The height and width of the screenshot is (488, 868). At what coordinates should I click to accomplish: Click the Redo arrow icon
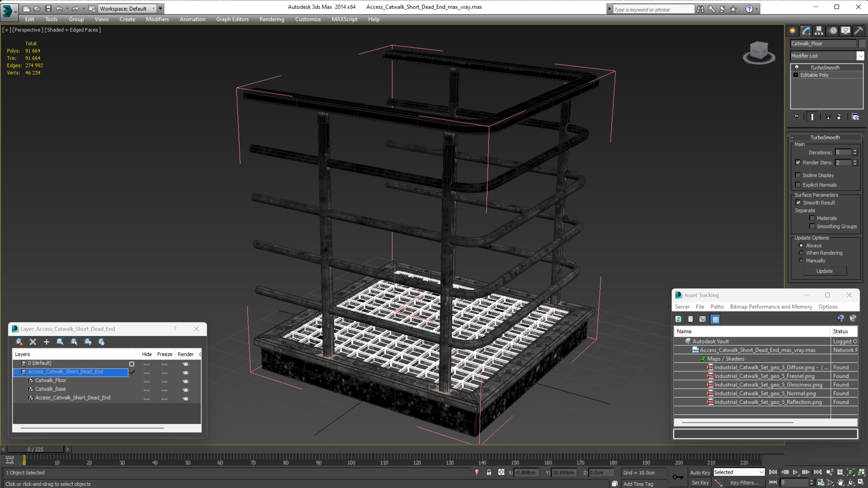[x=75, y=9]
